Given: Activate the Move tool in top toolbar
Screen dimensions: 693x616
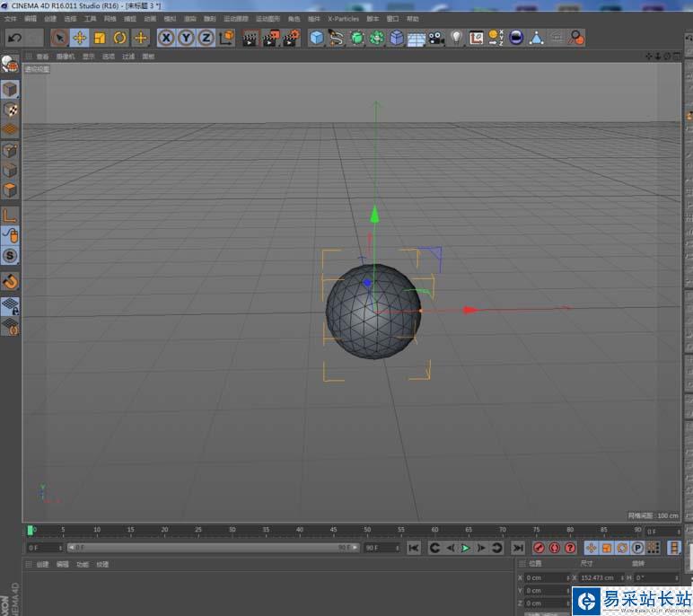Looking at the screenshot, I should coord(80,38).
